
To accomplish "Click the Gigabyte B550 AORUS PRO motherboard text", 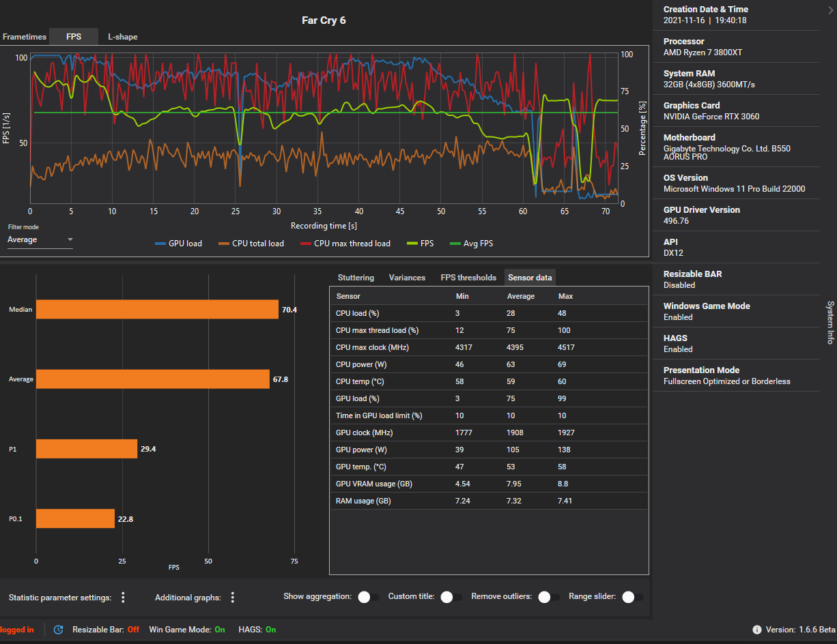I will tap(727, 153).
